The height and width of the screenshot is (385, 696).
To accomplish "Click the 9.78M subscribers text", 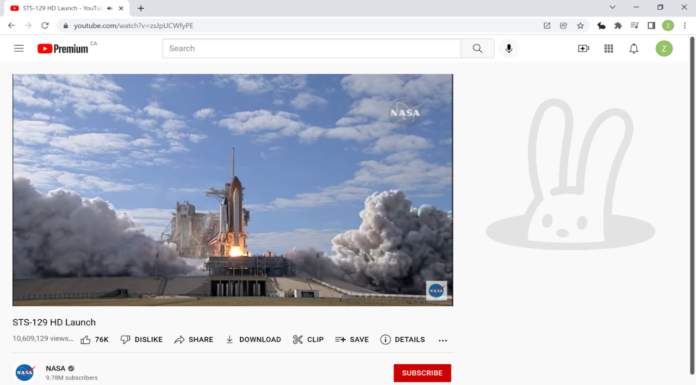I will [x=71, y=378].
